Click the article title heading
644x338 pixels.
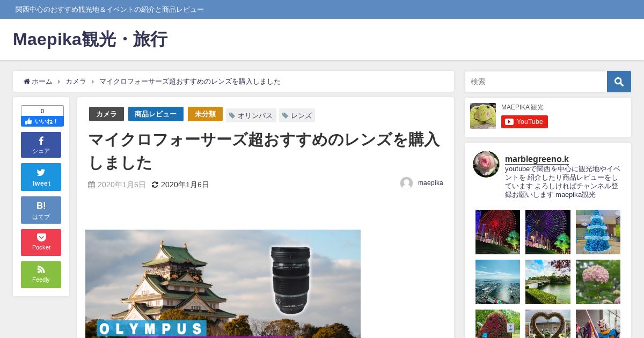264,151
